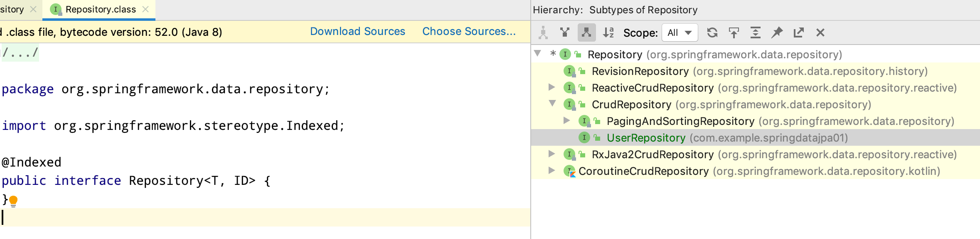Select CoroutineCrudRepository in the hierarchy
980x239 pixels.
tap(756, 171)
